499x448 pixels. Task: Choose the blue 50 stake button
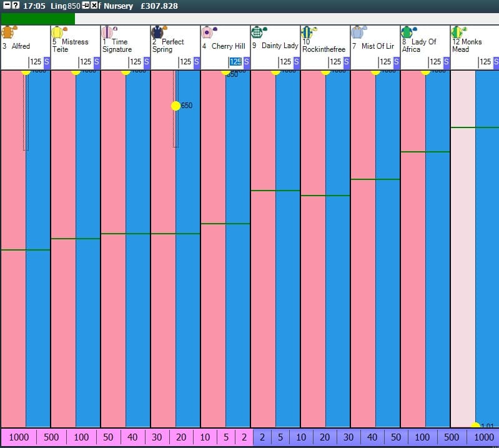coord(396,437)
